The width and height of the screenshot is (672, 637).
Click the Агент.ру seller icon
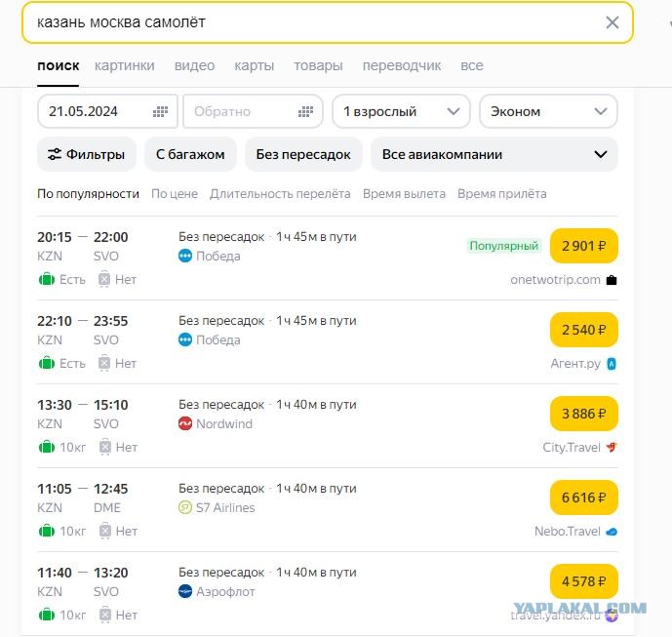pyautogui.click(x=612, y=364)
